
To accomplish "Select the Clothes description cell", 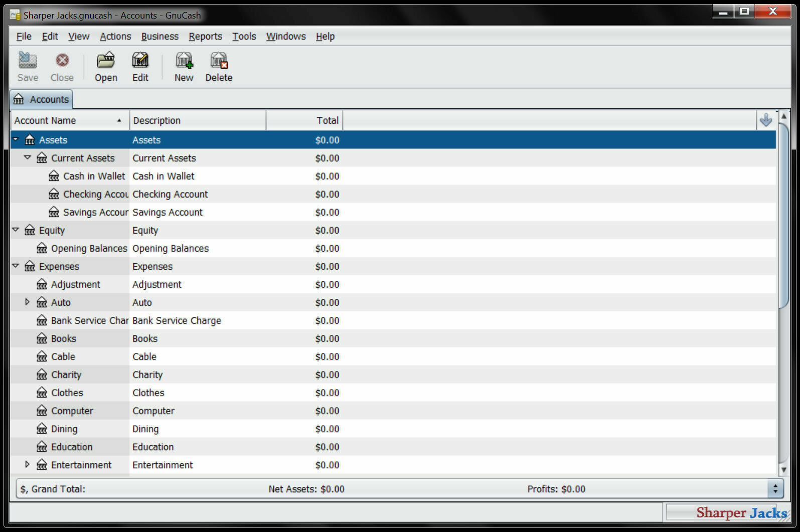I will point(148,393).
